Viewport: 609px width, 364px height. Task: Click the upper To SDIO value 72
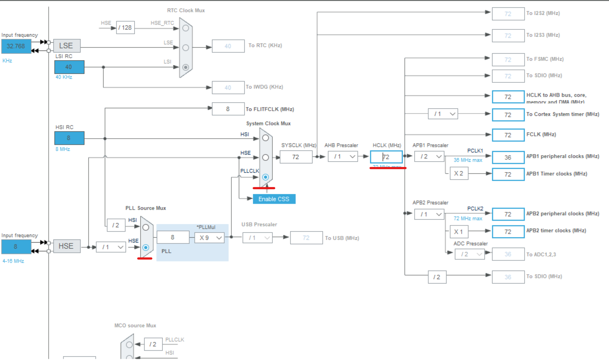[508, 76]
